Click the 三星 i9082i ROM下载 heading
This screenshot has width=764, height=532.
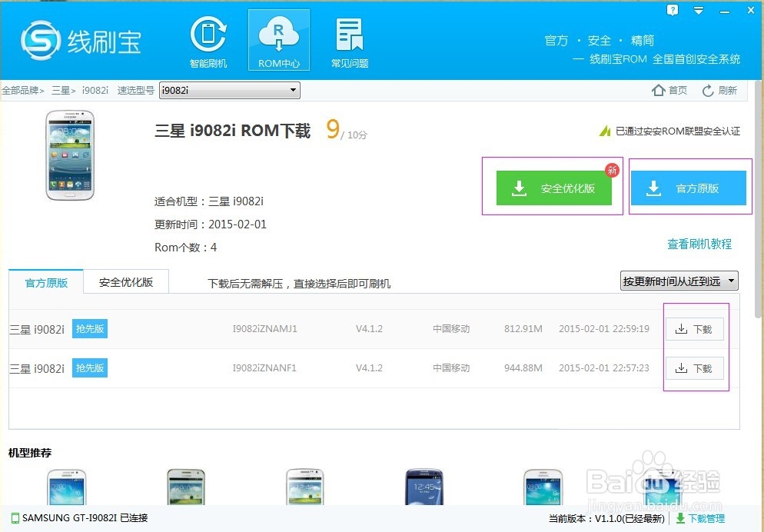coord(232,131)
